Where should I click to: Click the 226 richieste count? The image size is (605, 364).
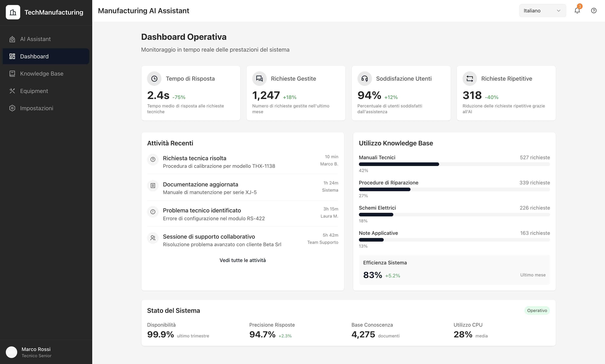(535, 208)
